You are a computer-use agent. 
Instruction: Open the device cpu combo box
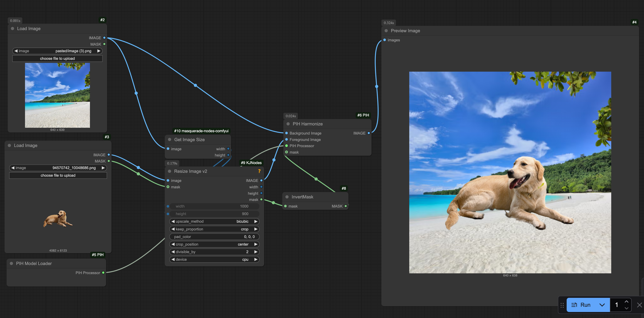click(x=214, y=259)
